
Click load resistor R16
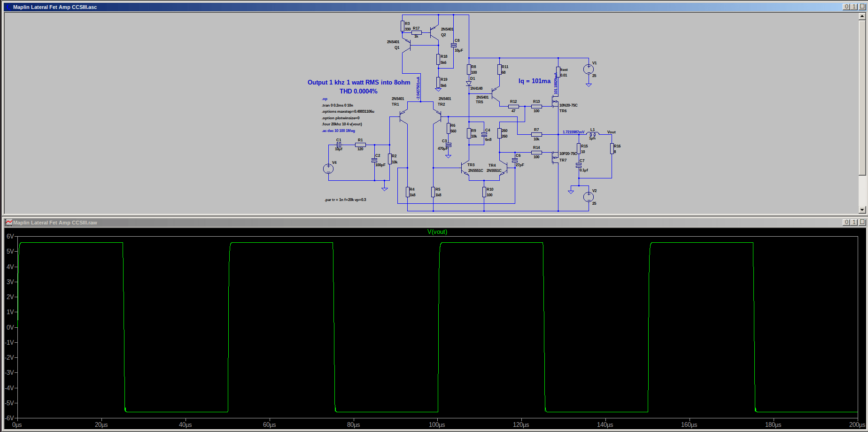point(612,149)
